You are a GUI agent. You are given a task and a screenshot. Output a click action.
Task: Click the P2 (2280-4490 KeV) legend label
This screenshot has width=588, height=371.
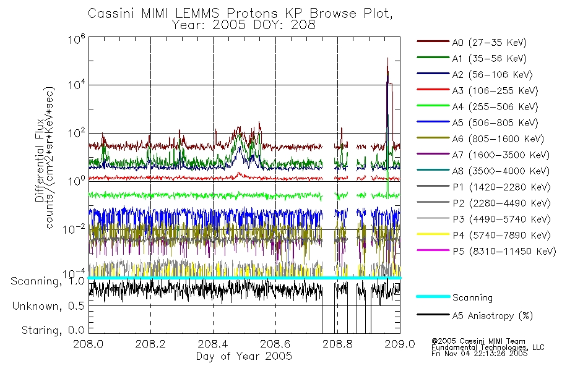pyautogui.click(x=501, y=203)
